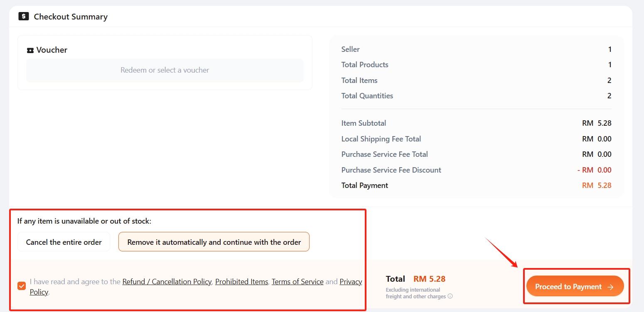Screen dimensions: 644x312
Task: Click the 'Total Payment' row label
Action: point(364,185)
